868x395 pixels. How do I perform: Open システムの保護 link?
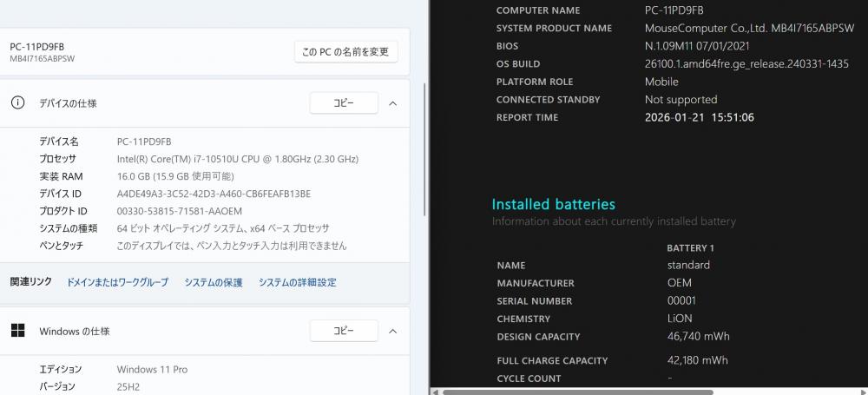(x=214, y=282)
